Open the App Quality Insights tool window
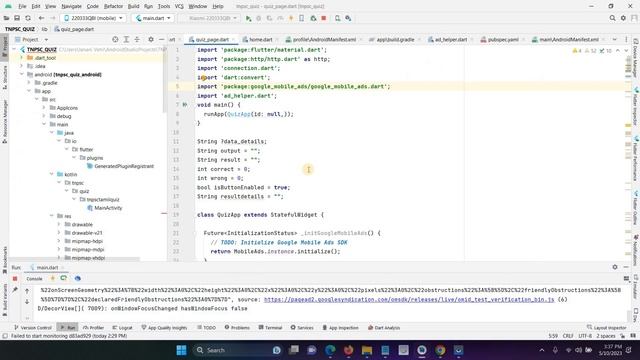640x360 pixels. click(164, 328)
